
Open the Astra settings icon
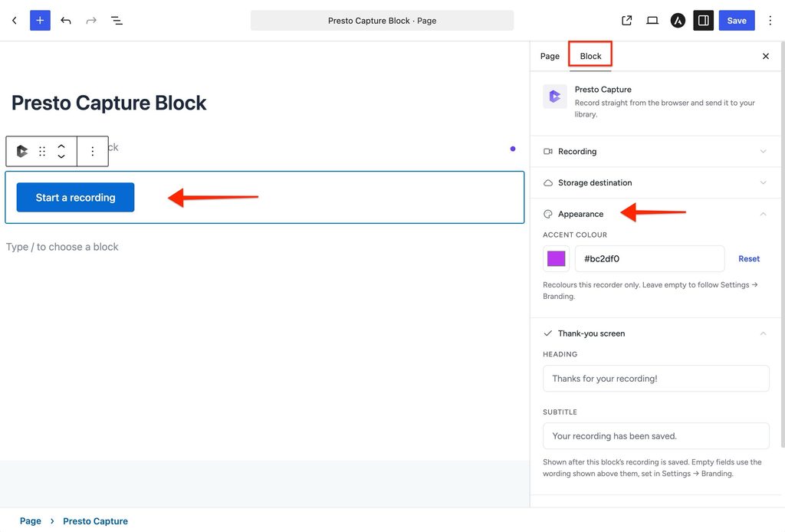click(x=678, y=21)
